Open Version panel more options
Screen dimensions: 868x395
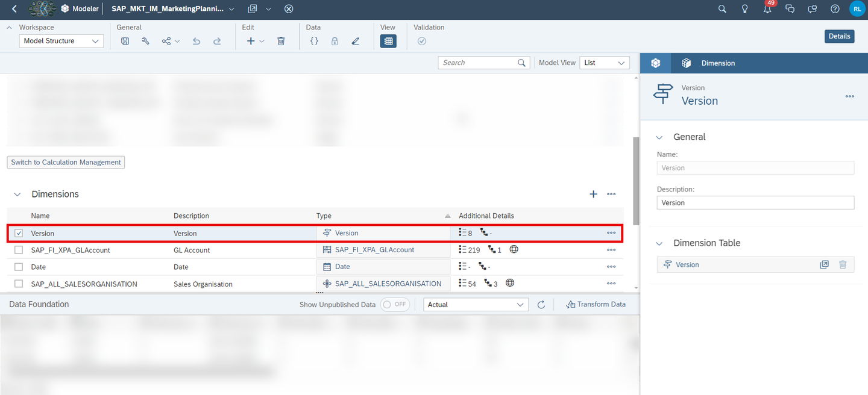(x=849, y=96)
